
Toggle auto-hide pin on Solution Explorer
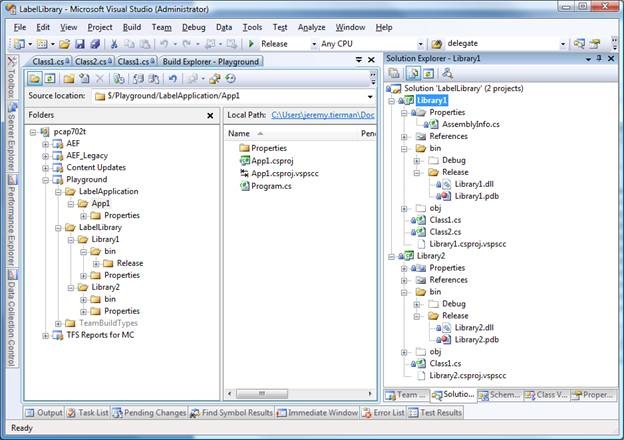click(599, 58)
